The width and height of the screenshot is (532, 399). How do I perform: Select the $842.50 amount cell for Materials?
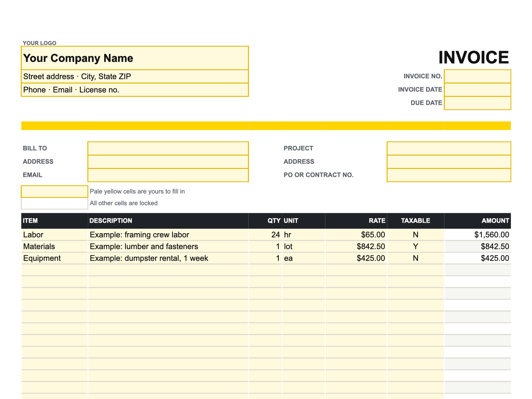click(x=477, y=246)
